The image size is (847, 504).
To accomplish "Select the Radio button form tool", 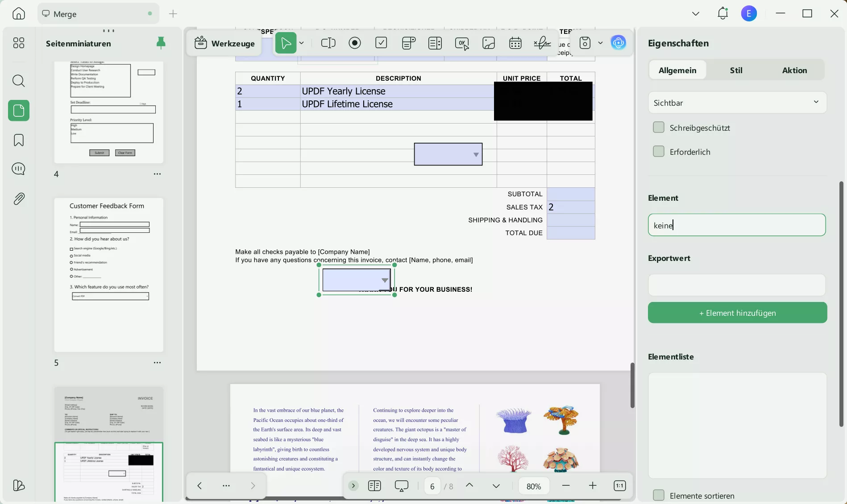I will pos(355,43).
